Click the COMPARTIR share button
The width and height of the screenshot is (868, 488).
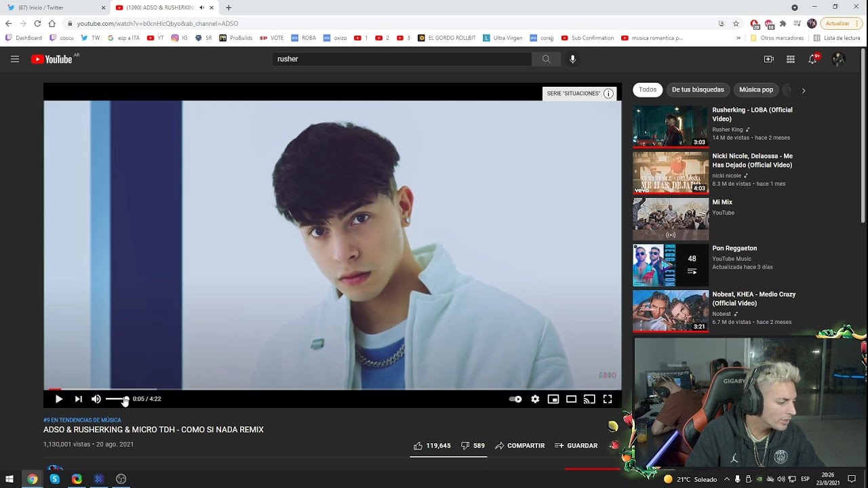[x=520, y=446]
